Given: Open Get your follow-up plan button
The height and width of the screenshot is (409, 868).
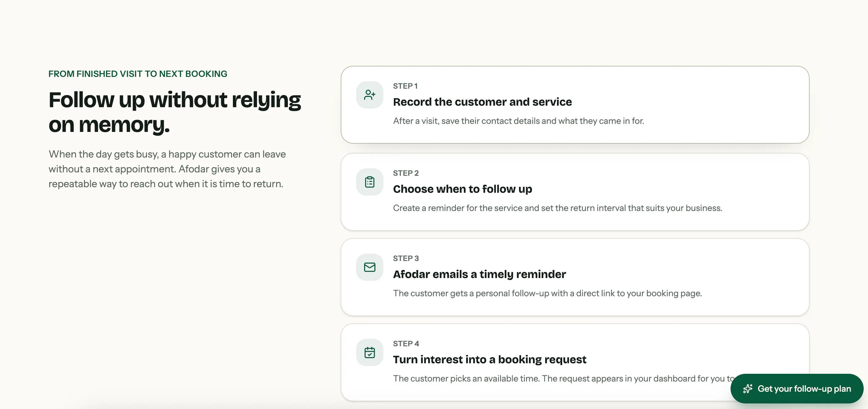Looking at the screenshot, I should point(797,388).
